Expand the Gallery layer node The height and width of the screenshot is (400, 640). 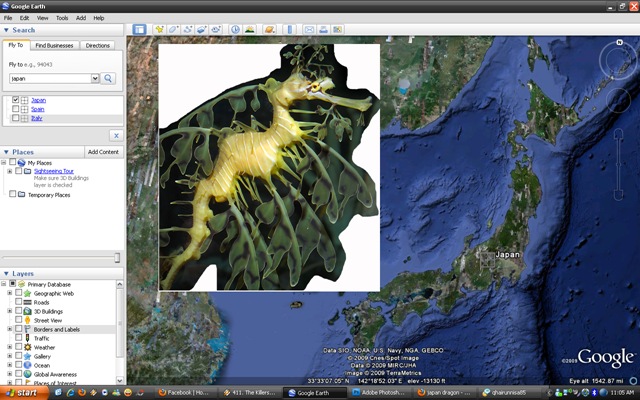tap(10, 356)
